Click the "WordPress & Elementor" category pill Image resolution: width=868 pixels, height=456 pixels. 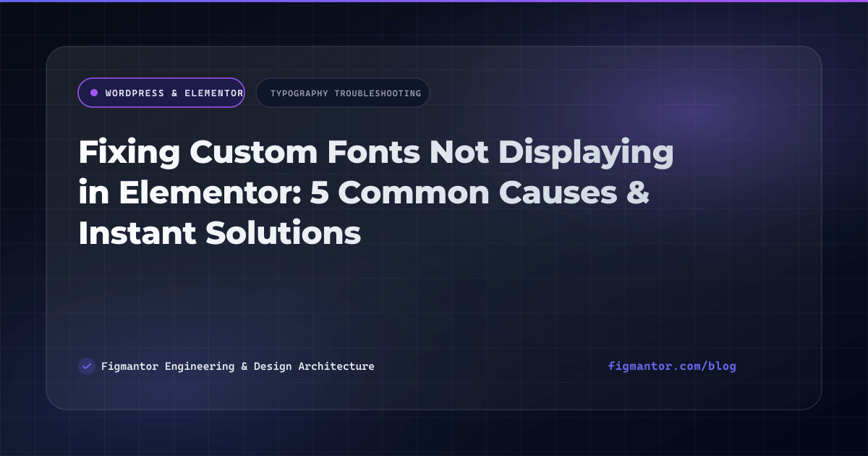161,93
